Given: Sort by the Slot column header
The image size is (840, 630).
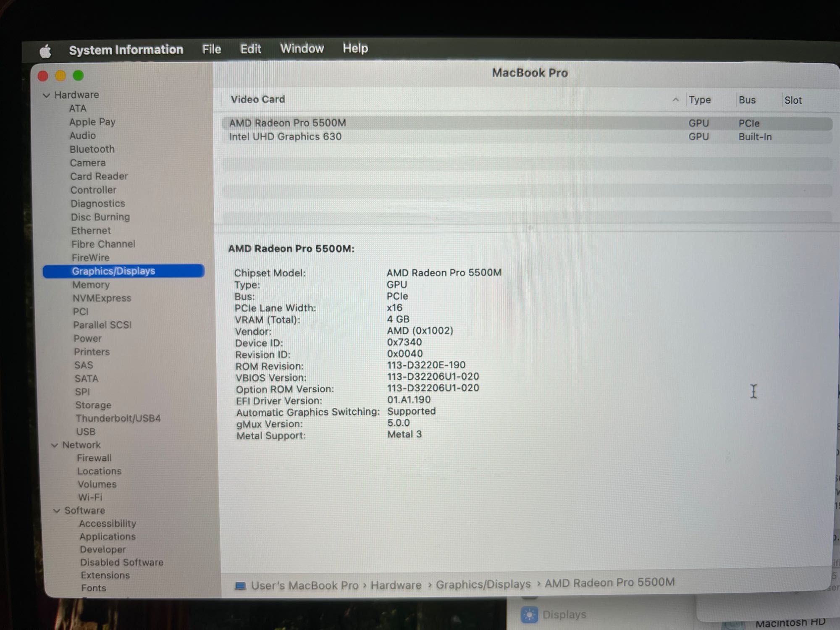Looking at the screenshot, I should pos(793,100).
